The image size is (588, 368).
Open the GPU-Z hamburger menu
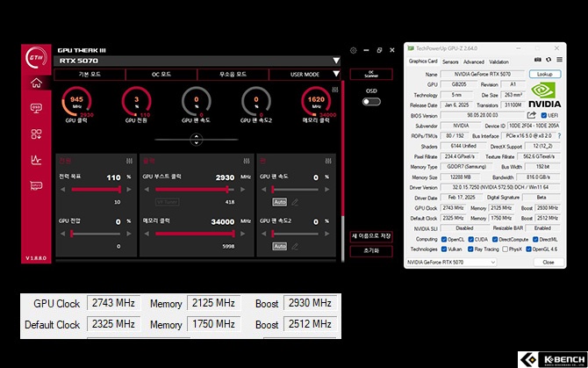559,60
